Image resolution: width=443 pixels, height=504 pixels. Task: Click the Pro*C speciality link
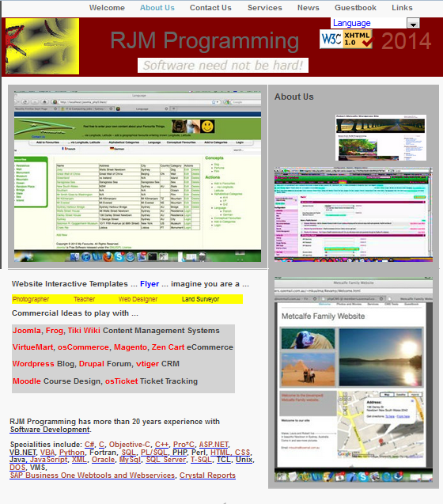coord(184,445)
